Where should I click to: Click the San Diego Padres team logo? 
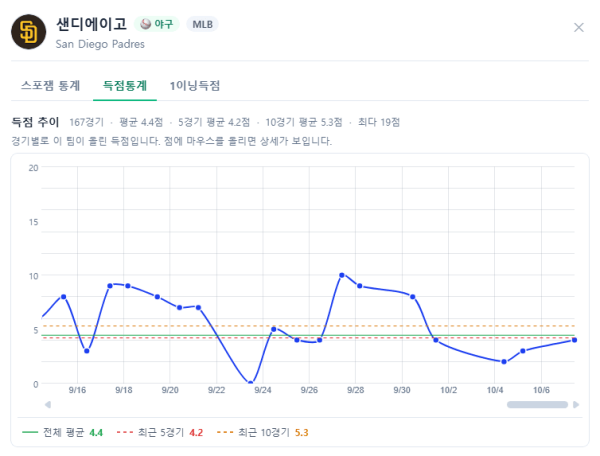29,32
